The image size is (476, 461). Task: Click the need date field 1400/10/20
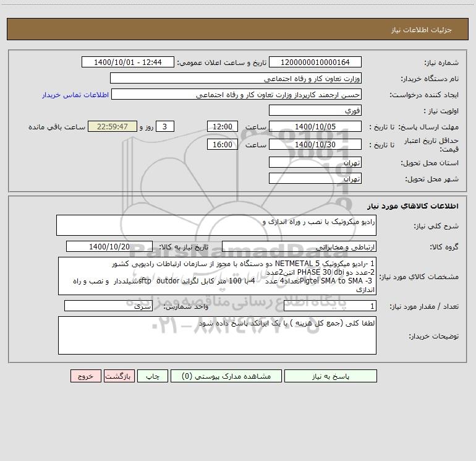[109, 246]
